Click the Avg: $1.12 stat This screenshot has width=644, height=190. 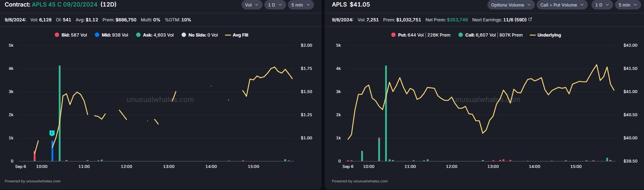87,20
